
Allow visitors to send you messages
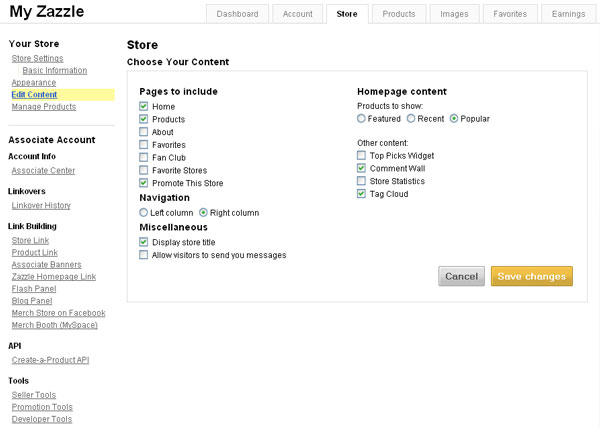coord(143,255)
